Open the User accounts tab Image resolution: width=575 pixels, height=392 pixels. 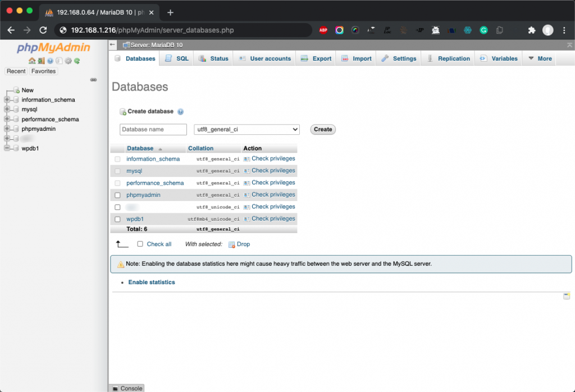click(x=264, y=58)
